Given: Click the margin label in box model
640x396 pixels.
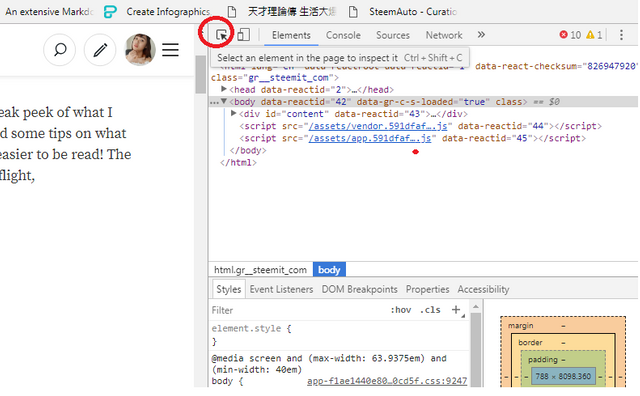Looking at the screenshot, I should [x=520, y=325].
